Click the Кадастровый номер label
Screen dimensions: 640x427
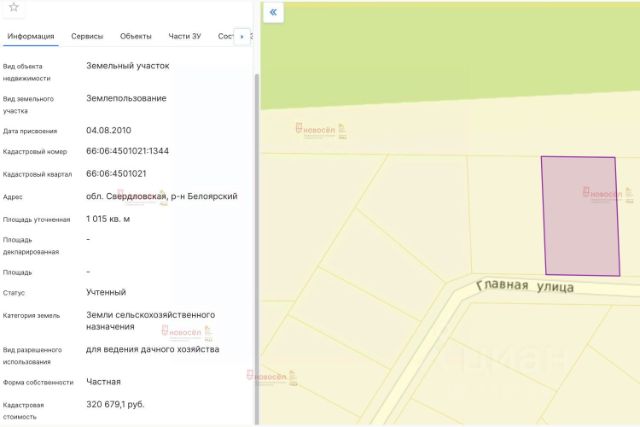coord(35,152)
